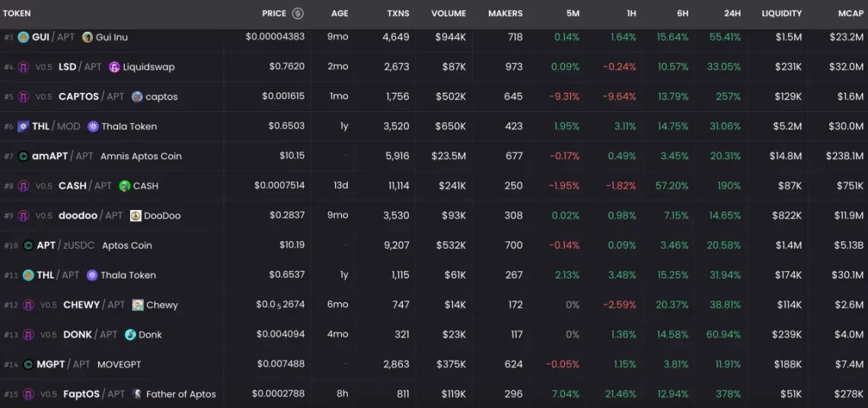Click the DooDoo token image icon
Viewport: 868px width, 408px height.
[136, 215]
